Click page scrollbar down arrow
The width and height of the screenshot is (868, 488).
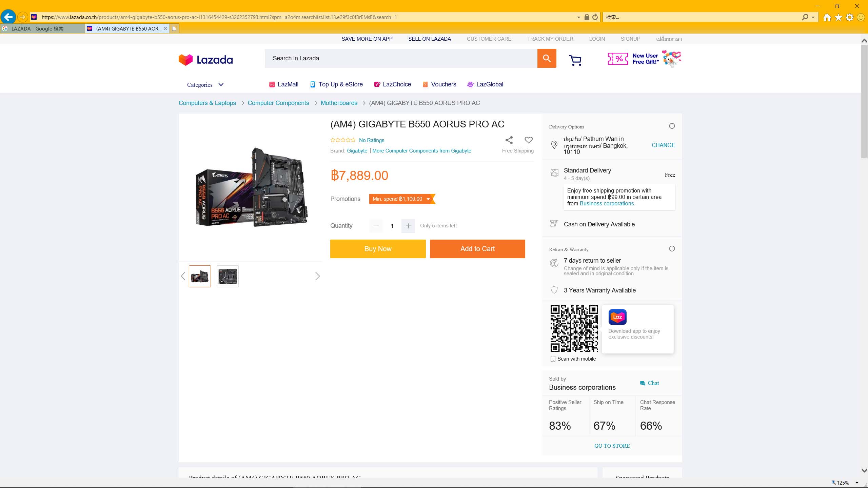(864, 470)
